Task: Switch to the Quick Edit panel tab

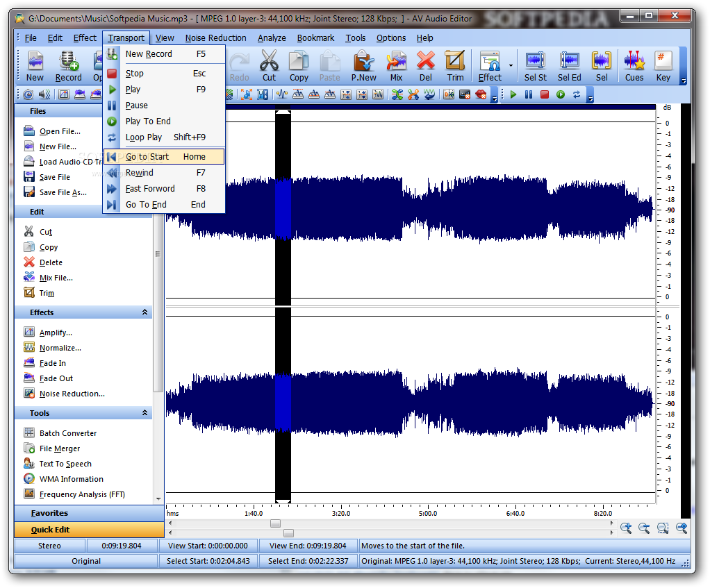Action: pyautogui.click(x=89, y=530)
